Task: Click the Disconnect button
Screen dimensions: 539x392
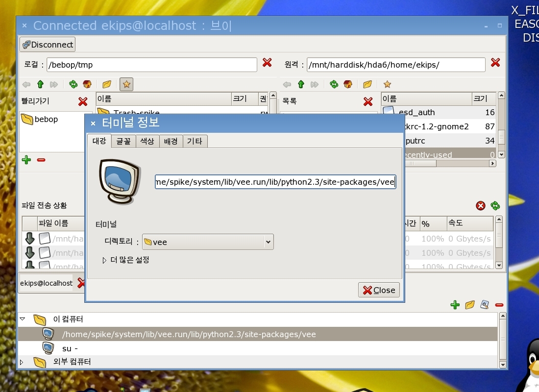Action: pos(48,45)
